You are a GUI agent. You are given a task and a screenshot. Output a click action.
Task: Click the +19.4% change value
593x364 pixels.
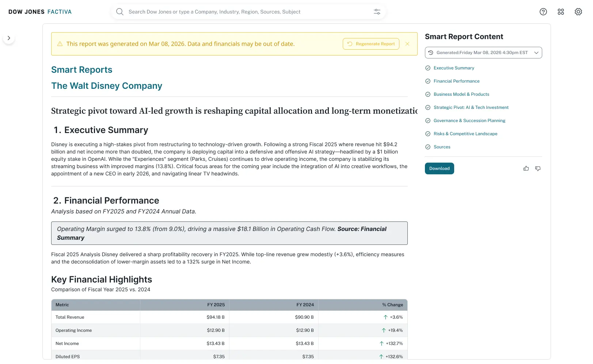[395, 330]
